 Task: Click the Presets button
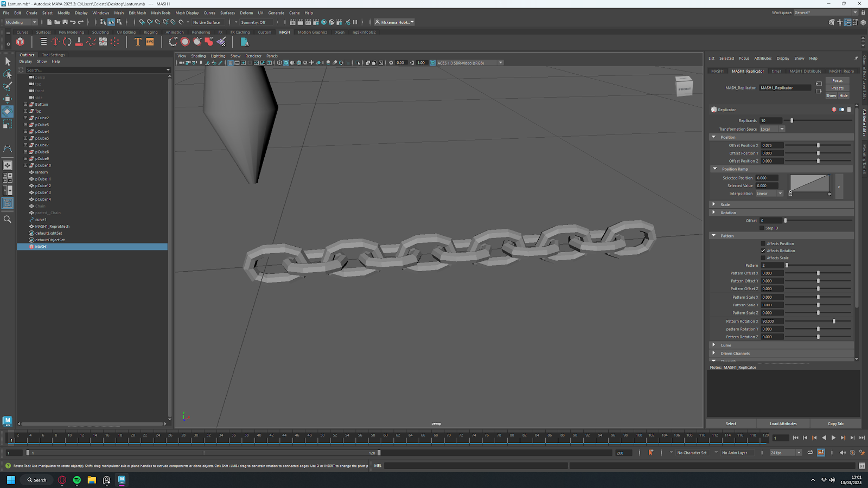(x=838, y=88)
